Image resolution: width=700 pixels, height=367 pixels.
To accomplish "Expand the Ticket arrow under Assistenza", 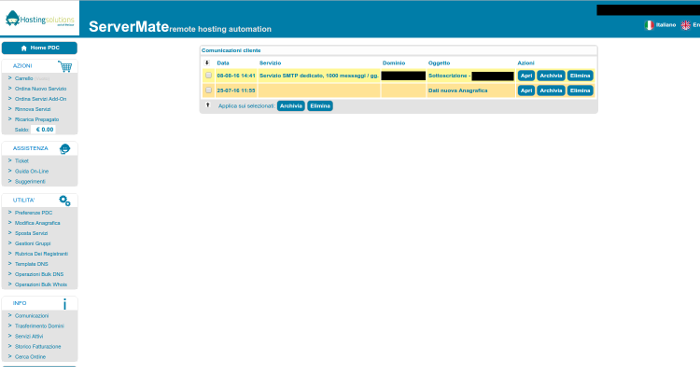I will (x=10, y=160).
